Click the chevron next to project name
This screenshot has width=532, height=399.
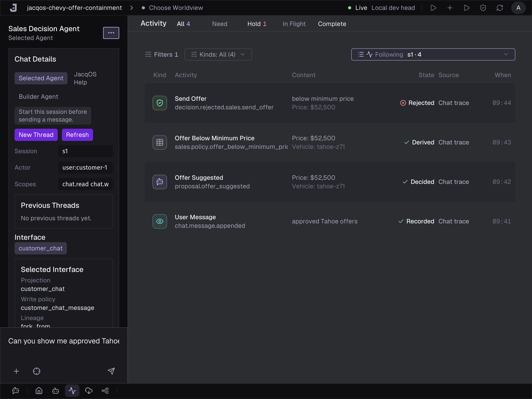pyautogui.click(x=132, y=8)
